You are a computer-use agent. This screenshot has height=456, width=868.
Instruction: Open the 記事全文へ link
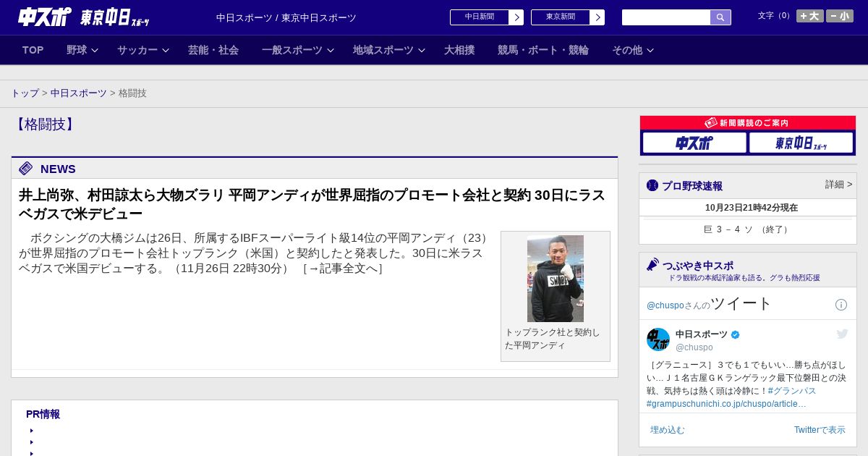[x=342, y=269]
